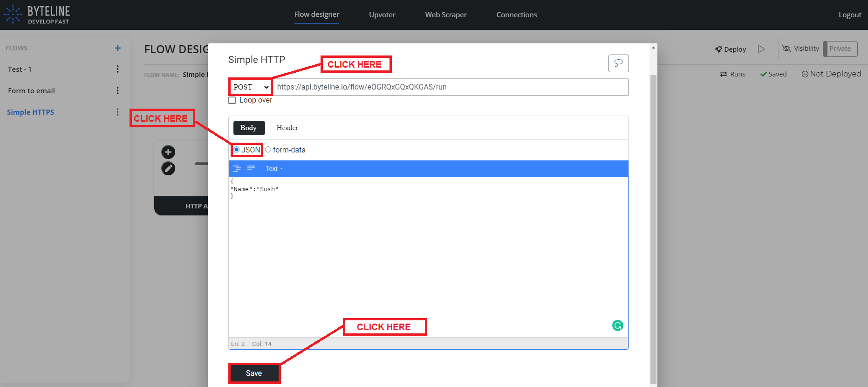Click the URL input field
The height and width of the screenshot is (387, 868).
450,87
